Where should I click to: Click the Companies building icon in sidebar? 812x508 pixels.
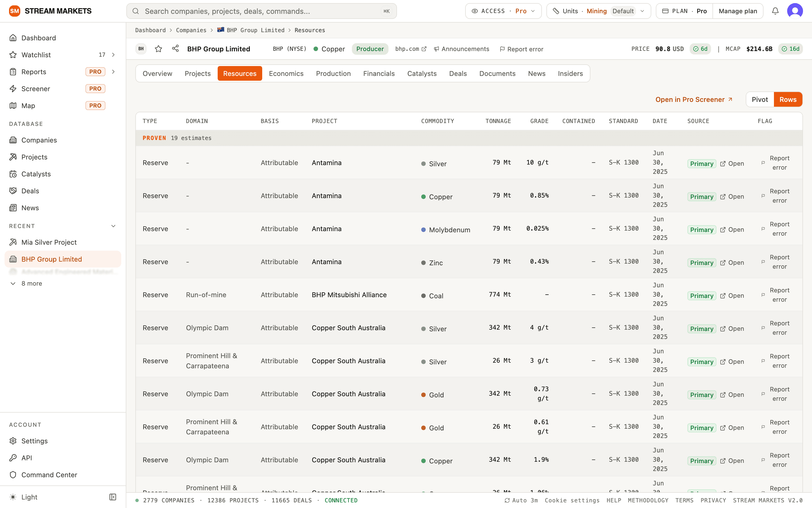click(13, 140)
